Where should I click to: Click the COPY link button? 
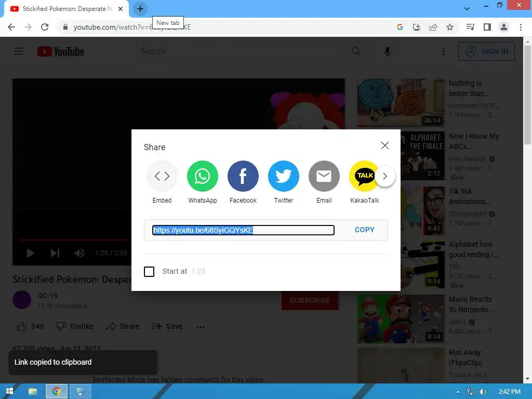[364, 230]
